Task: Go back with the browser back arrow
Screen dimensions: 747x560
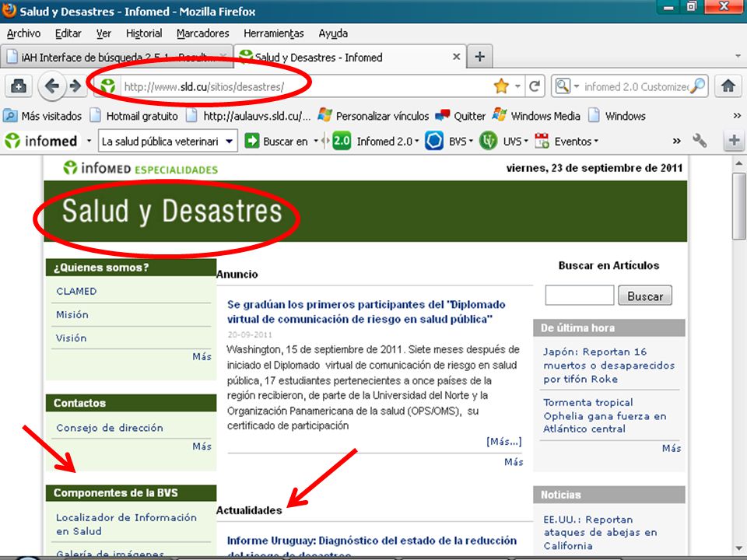Action: coord(51,86)
